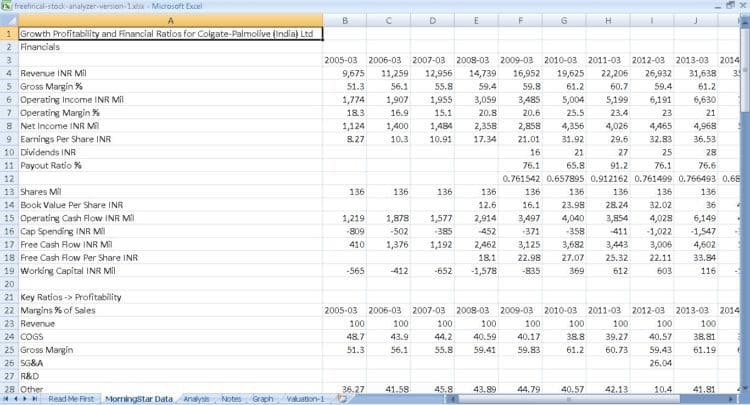Select column A header
Viewport: 750px width, 405px height.
click(x=170, y=21)
